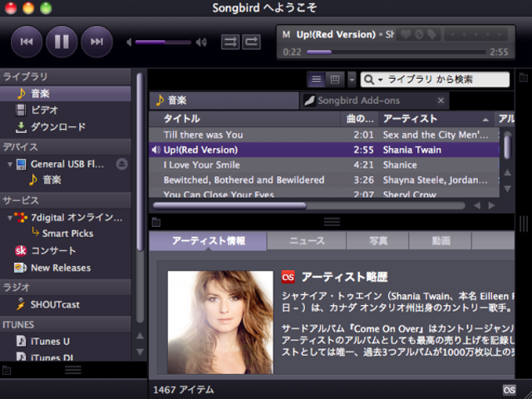
Task: Click the artist cell Shania Twain
Action: tap(412, 150)
